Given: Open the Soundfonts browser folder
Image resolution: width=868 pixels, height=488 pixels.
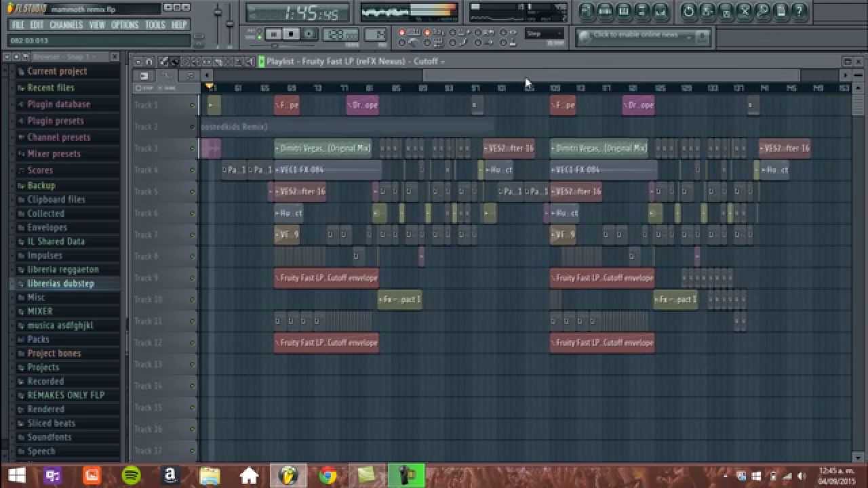Looking at the screenshot, I should [49, 437].
